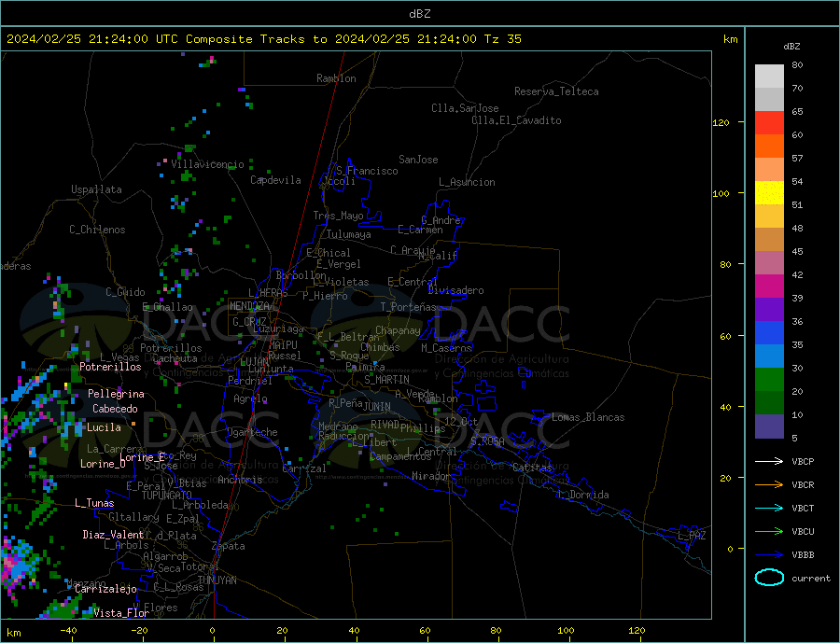Image resolution: width=840 pixels, height=643 pixels.
Task: Click the pink 'Lucila' label
Action: click(104, 427)
